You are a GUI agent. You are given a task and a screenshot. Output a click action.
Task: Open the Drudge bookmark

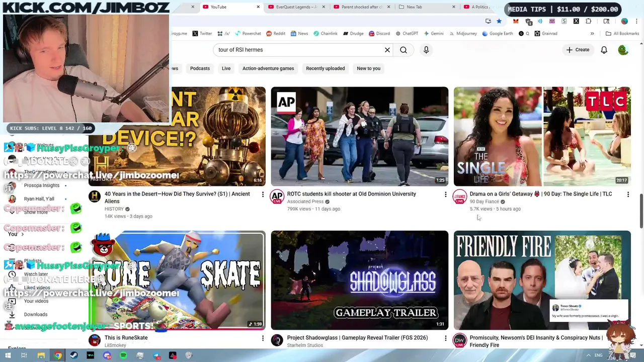coord(353,34)
